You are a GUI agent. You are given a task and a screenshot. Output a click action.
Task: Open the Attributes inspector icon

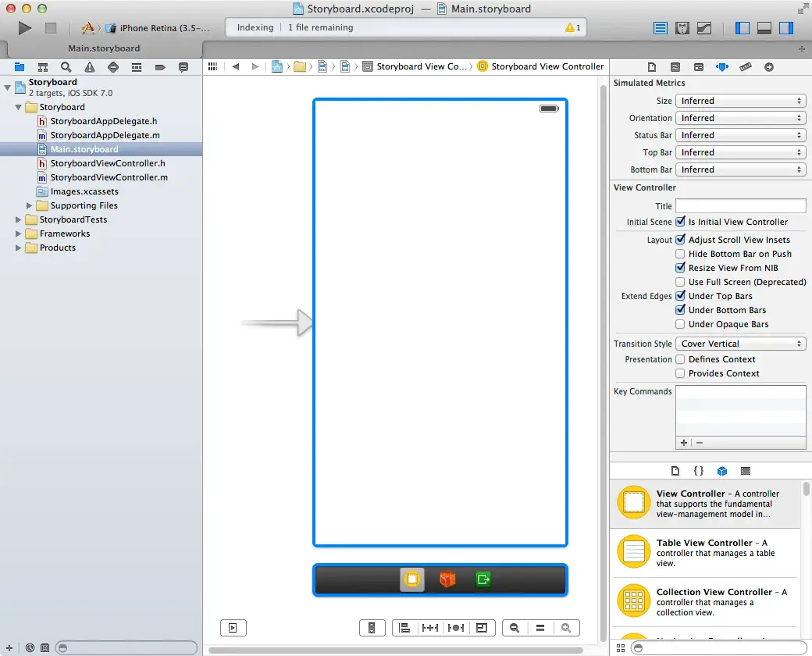point(721,67)
